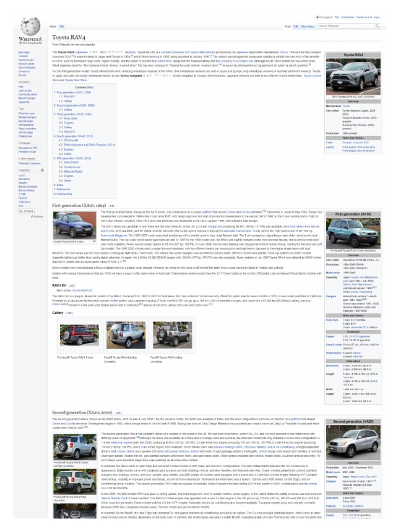Open the Contributions link
Screen dimensions: 399x532
348,17
